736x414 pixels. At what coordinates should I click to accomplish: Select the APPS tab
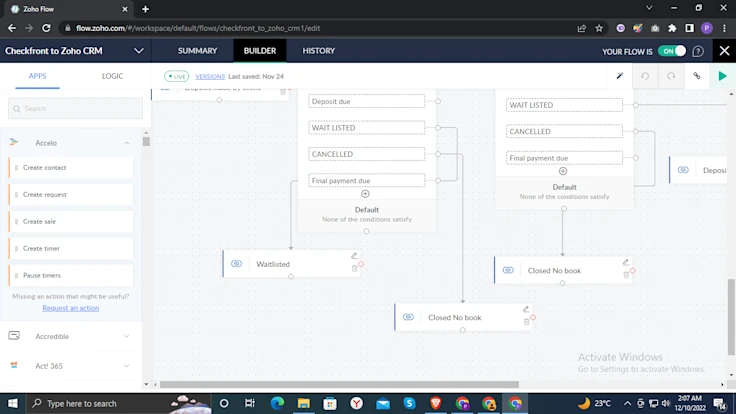tap(38, 76)
